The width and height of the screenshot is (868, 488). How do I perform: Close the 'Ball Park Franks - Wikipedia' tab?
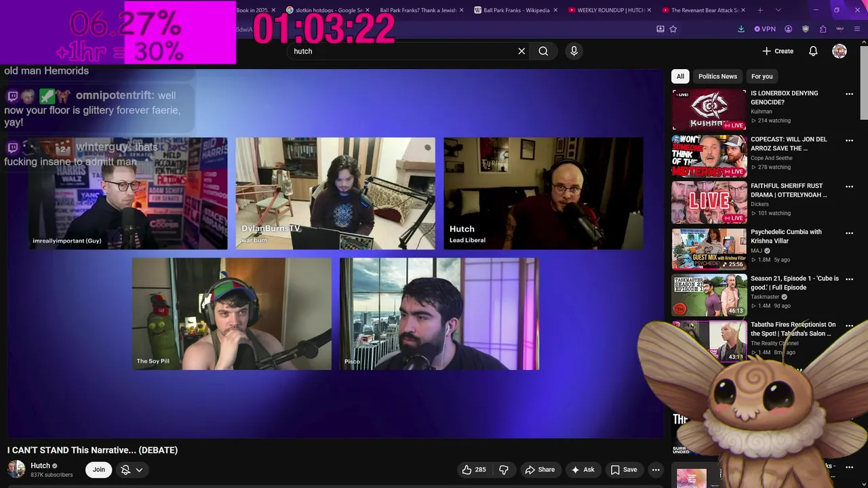coord(555,10)
